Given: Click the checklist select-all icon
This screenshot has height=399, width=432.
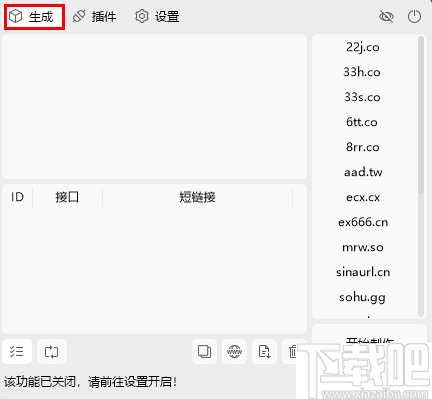Looking at the screenshot, I should (17, 351).
